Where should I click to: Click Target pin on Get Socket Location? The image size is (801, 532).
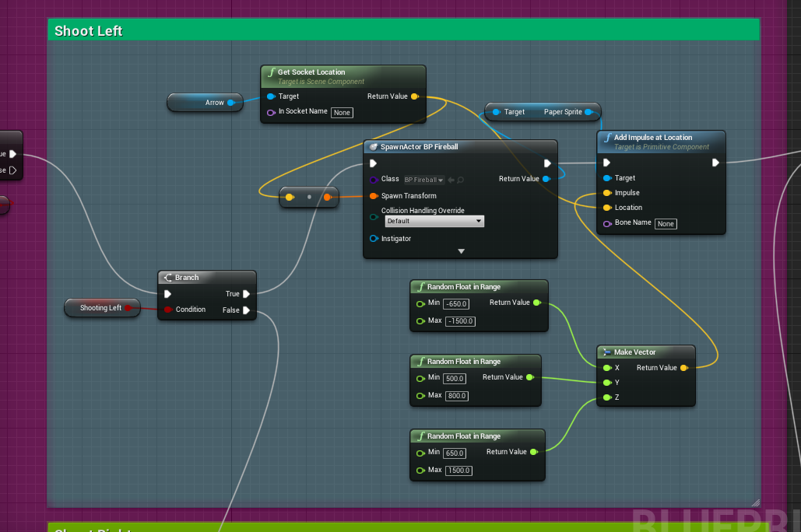click(271, 96)
